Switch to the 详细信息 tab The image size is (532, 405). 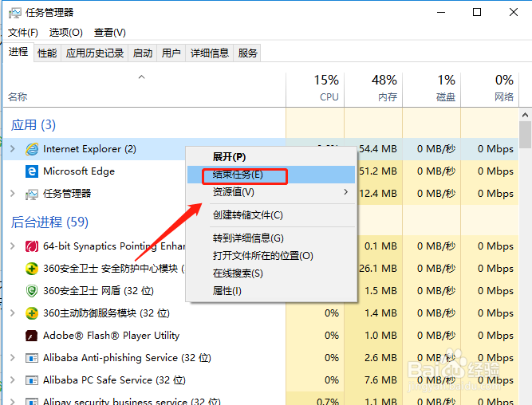pyautogui.click(x=209, y=53)
